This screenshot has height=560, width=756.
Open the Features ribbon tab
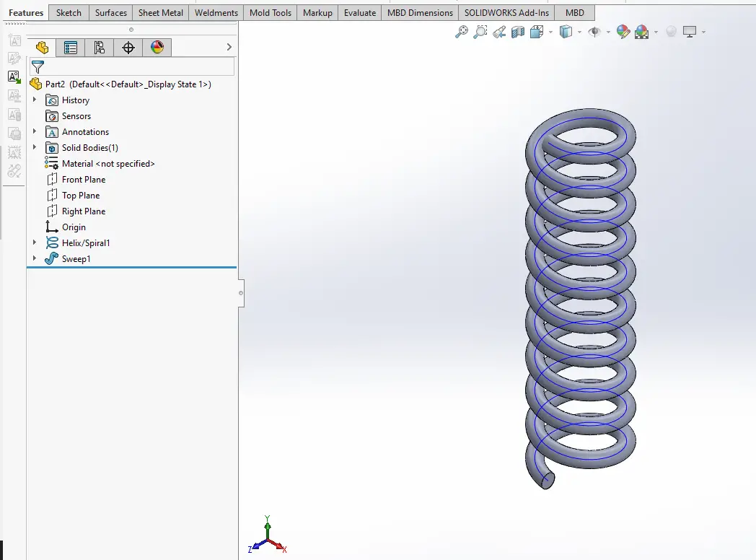(26, 12)
